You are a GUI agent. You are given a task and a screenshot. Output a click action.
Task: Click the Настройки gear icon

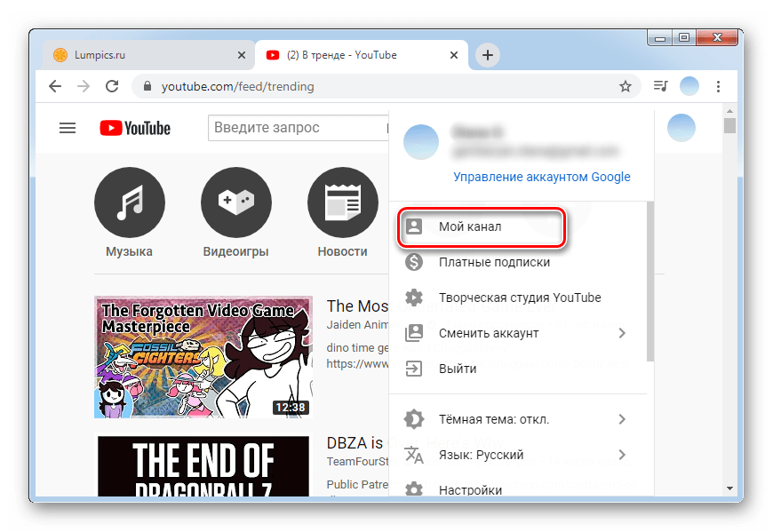[414, 489]
